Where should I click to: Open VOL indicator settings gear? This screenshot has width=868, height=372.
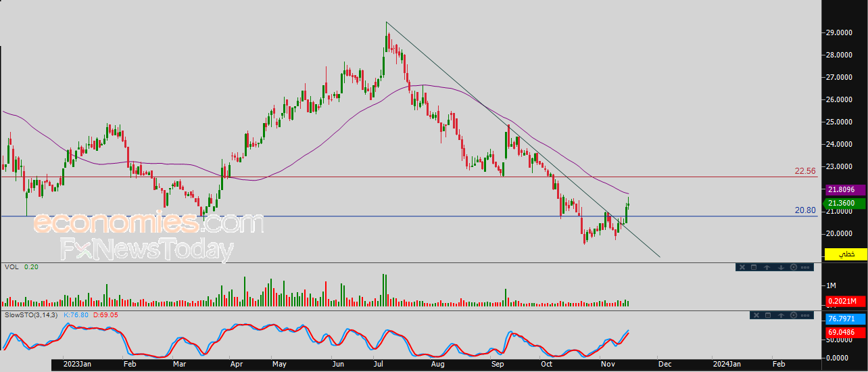[794, 267]
